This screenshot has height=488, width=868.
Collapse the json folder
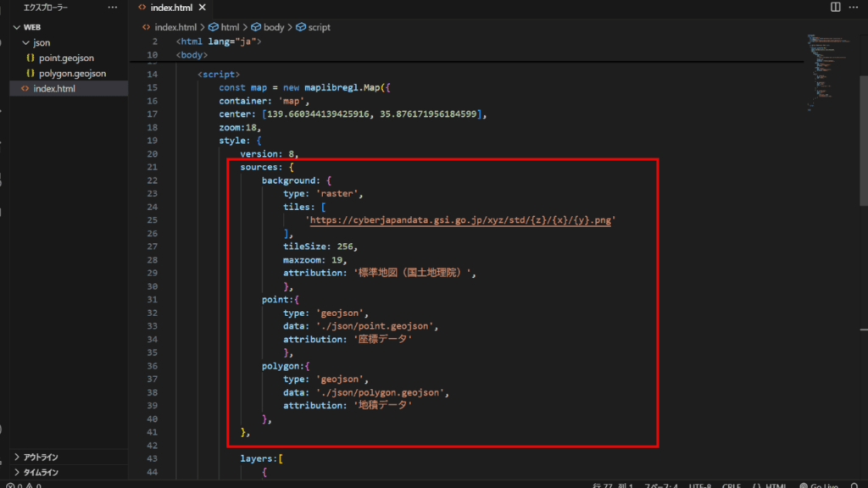[x=27, y=42]
